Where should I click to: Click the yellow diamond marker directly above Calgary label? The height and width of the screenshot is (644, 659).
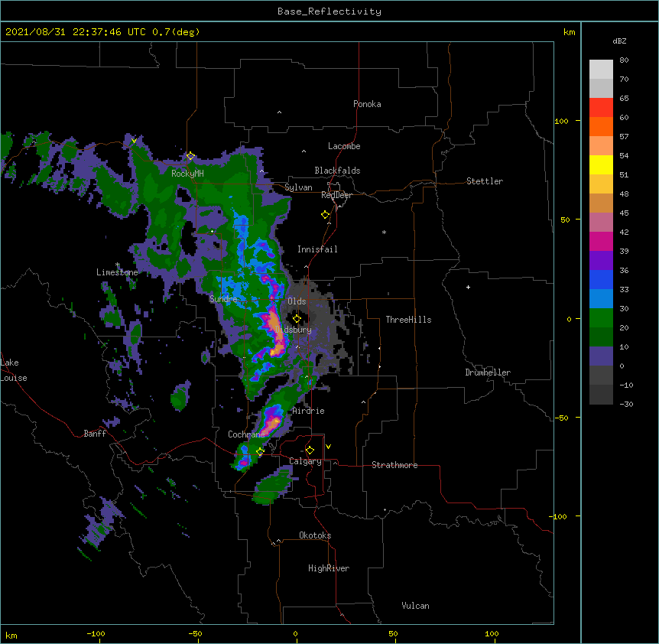pyautogui.click(x=310, y=450)
